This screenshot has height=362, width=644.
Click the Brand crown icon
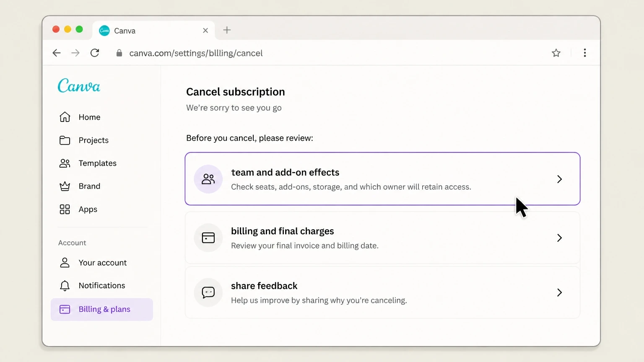tap(65, 186)
